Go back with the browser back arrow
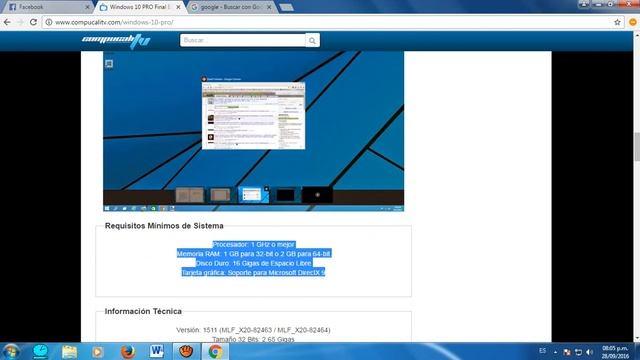This screenshot has width=640, height=360. (x=7, y=22)
